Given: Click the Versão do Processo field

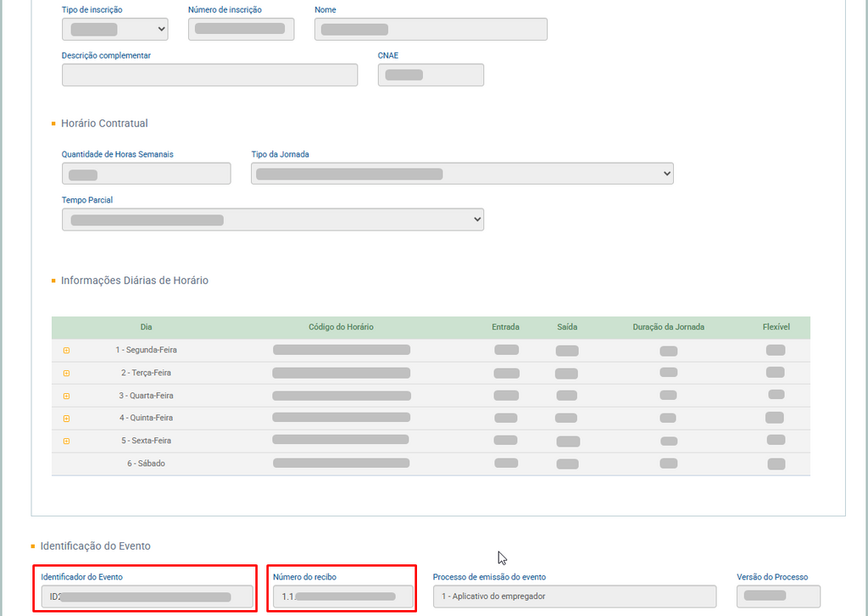Looking at the screenshot, I should pyautogui.click(x=777, y=597).
